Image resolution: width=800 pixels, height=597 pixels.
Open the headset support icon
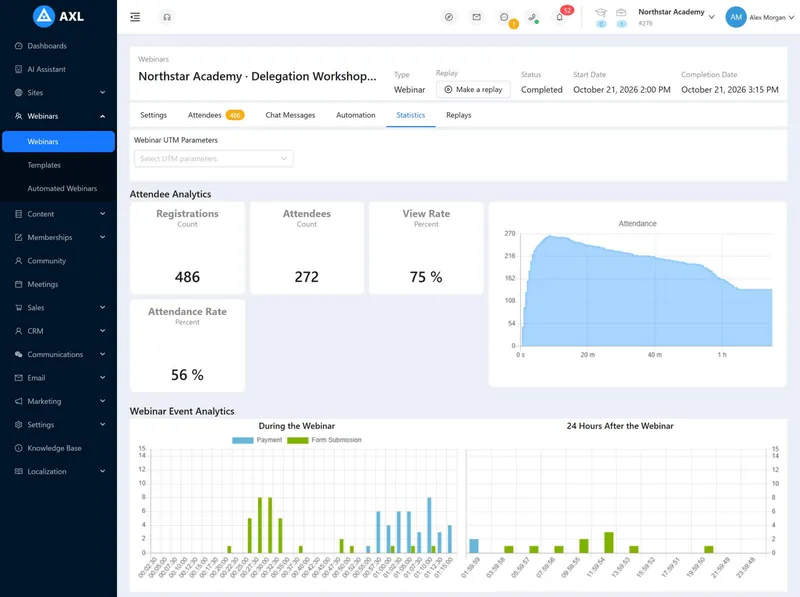(x=167, y=17)
